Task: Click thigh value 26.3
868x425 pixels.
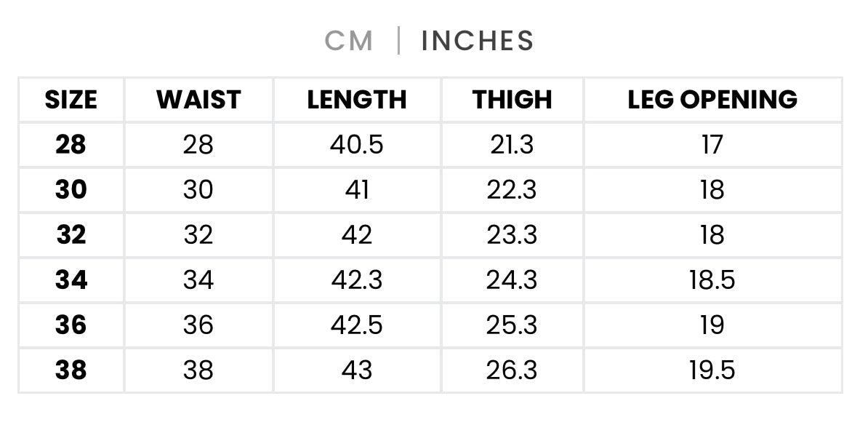Action: 512,370
